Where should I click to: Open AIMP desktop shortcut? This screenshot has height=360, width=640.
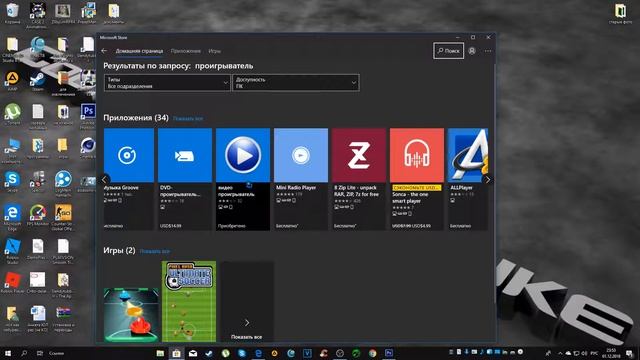point(12,81)
